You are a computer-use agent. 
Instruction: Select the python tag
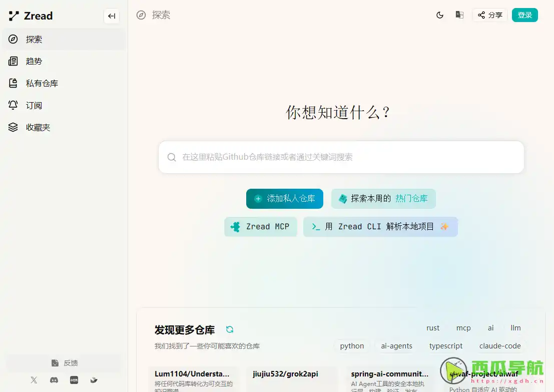[x=352, y=346]
